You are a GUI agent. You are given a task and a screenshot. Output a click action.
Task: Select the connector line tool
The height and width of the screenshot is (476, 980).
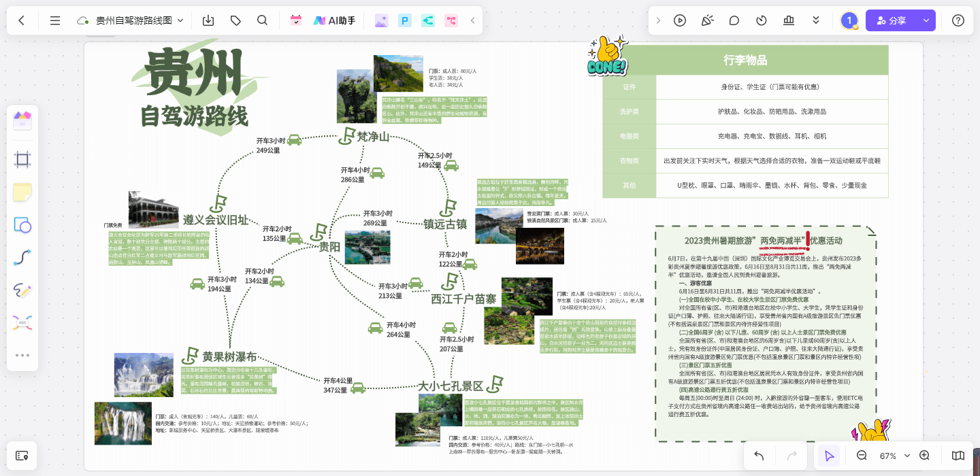click(22, 258)
